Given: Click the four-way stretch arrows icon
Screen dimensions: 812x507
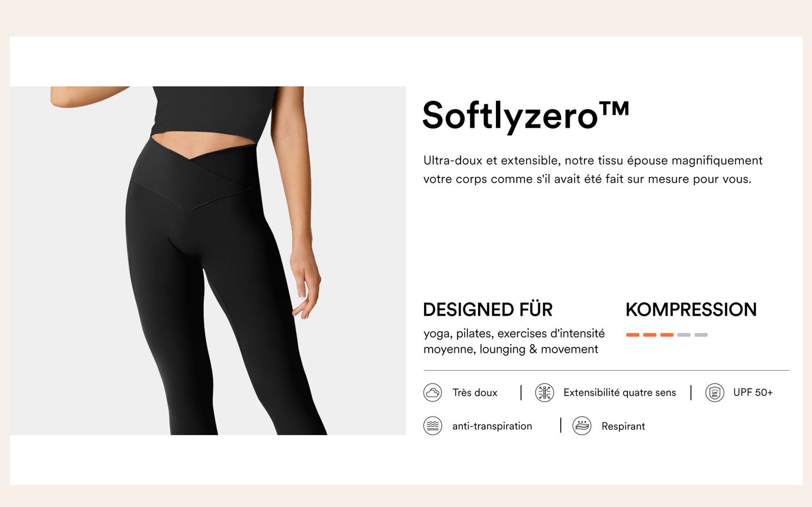Looking at the screenshot, I should [x=545, y=393].
